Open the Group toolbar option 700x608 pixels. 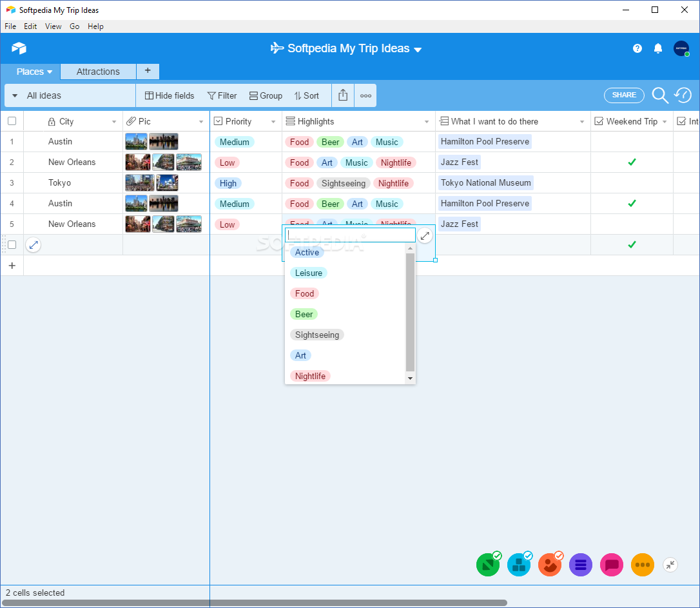266,95
